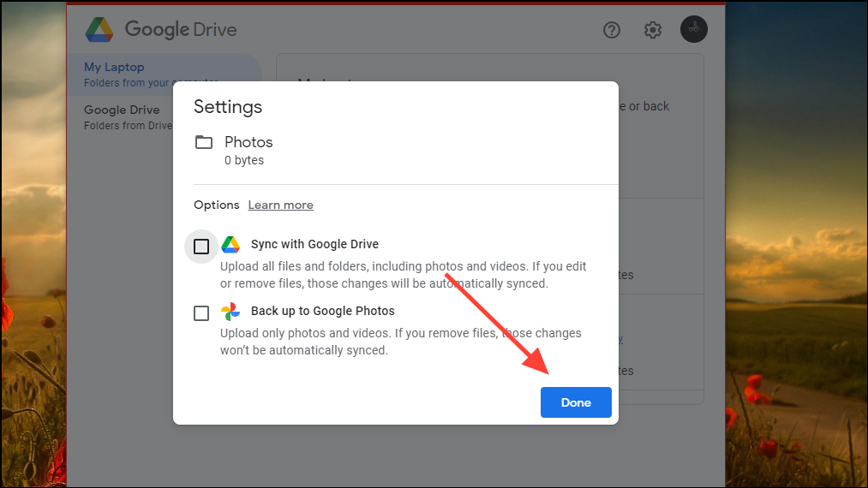
Task: Open the settings gear icon
Action: pos(653,30)
